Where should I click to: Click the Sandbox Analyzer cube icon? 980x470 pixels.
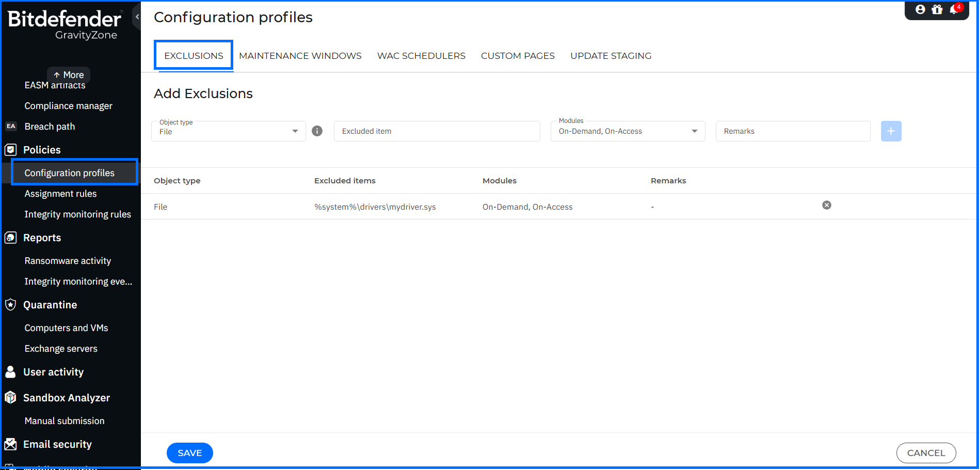coord(10,398)
